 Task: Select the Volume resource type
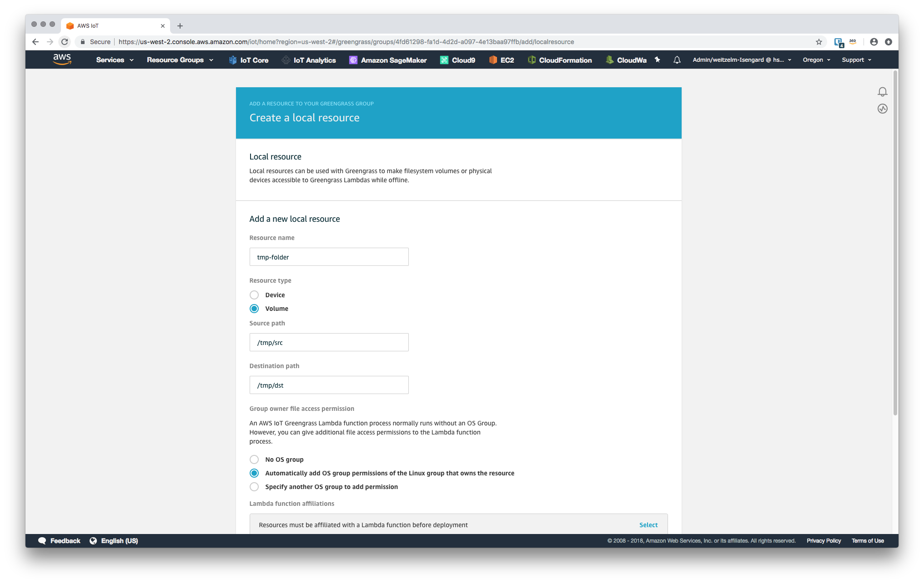pos(254,309)
